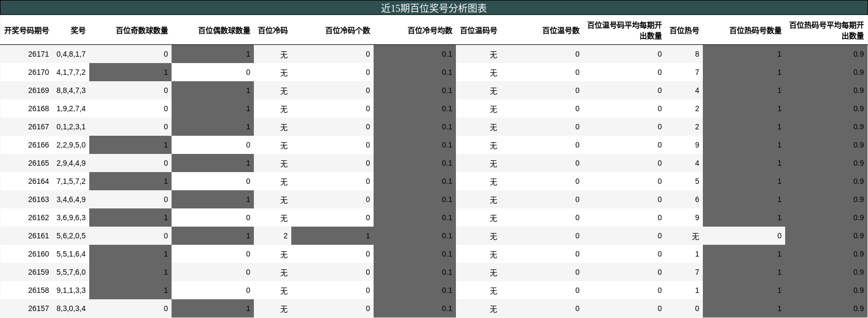Click highlighted odd count 1 in row 26170

pos(130,72)
